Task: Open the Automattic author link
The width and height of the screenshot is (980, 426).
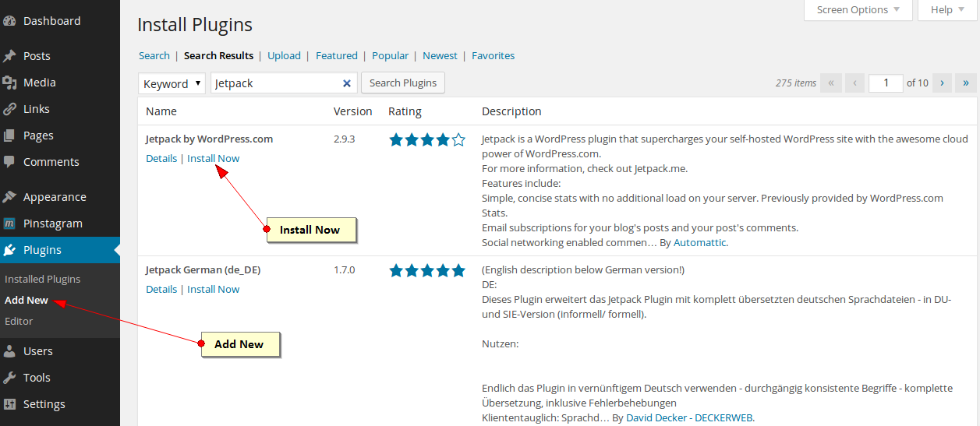Action: pos(699,242)
